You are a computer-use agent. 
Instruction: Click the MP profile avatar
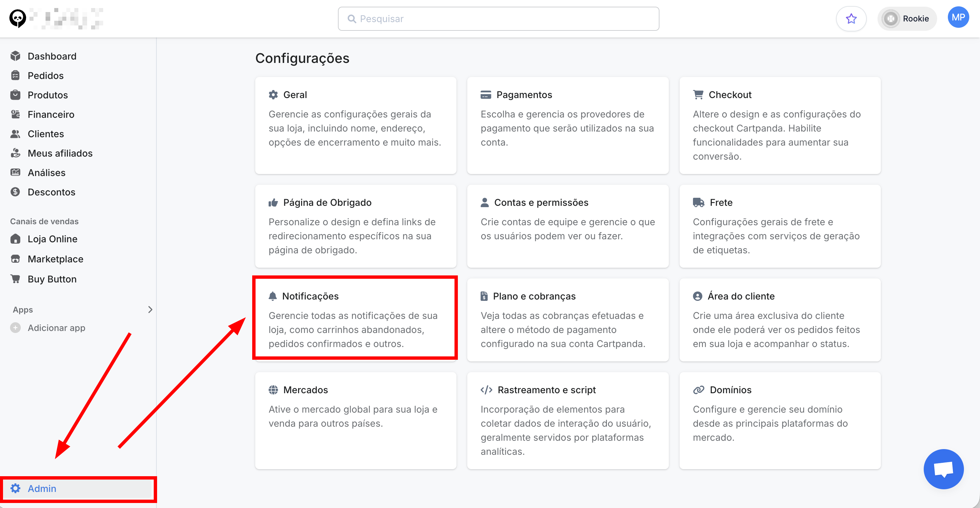tap(958, 17)
